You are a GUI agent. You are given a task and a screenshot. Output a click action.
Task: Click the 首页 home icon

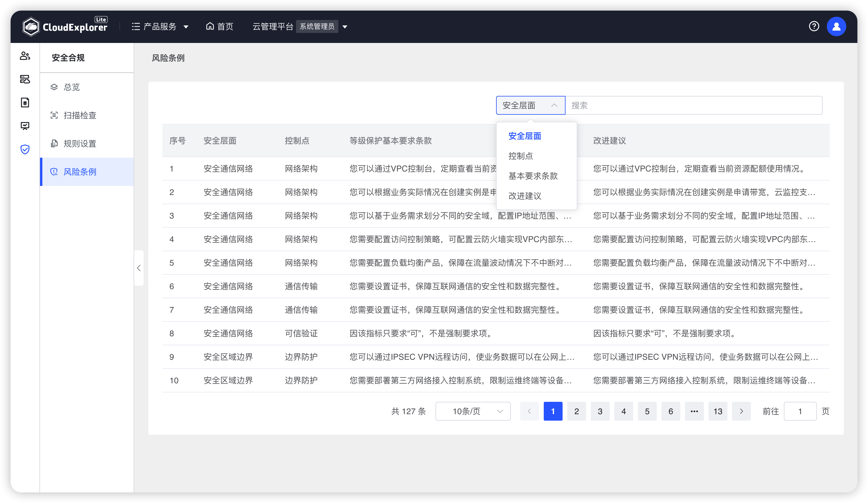pos(210,26)
